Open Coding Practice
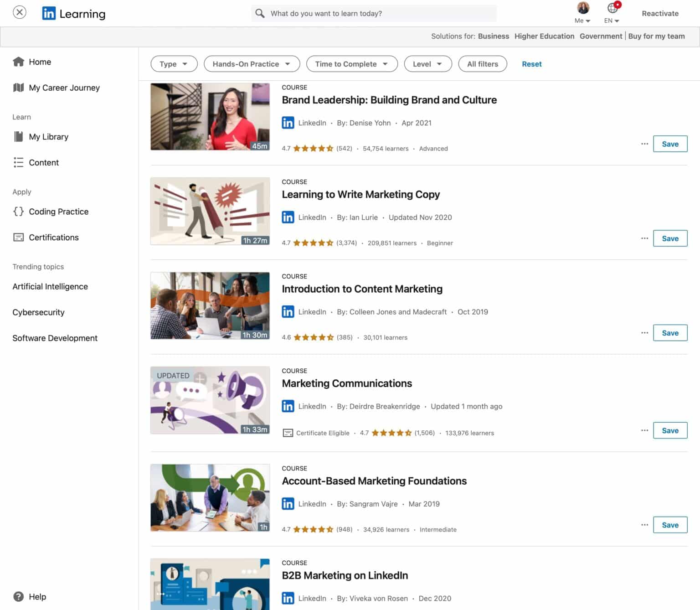The width and height of the screenshot is (700, 610). pyautogui.click(x=58, y=212)
